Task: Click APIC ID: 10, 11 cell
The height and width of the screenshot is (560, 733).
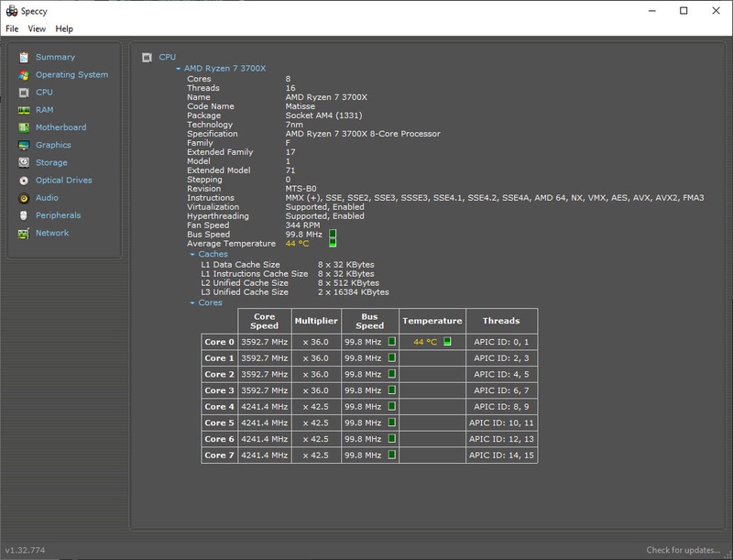Action: pos(501,423)
